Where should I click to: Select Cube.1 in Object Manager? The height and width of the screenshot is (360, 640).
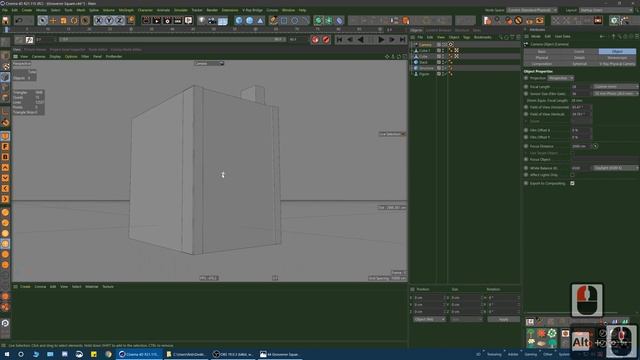424,50
